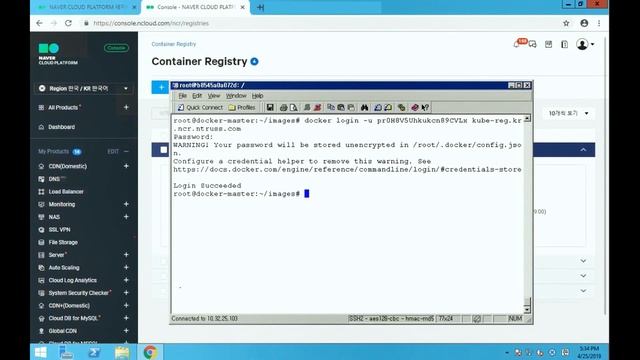640x360 pixels.
Task: Click the Quick Connect button
Action: tap(200, 107)
